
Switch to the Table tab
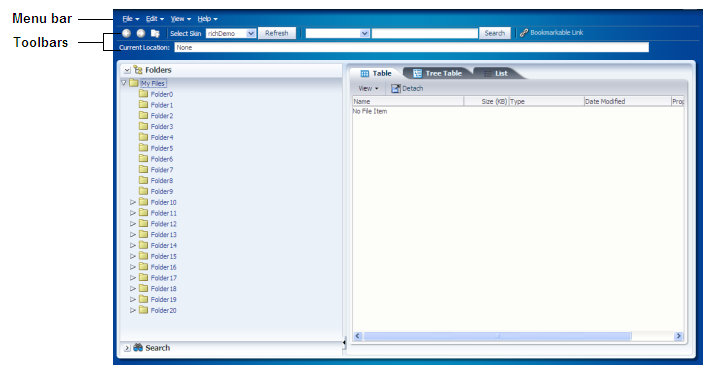376,73
